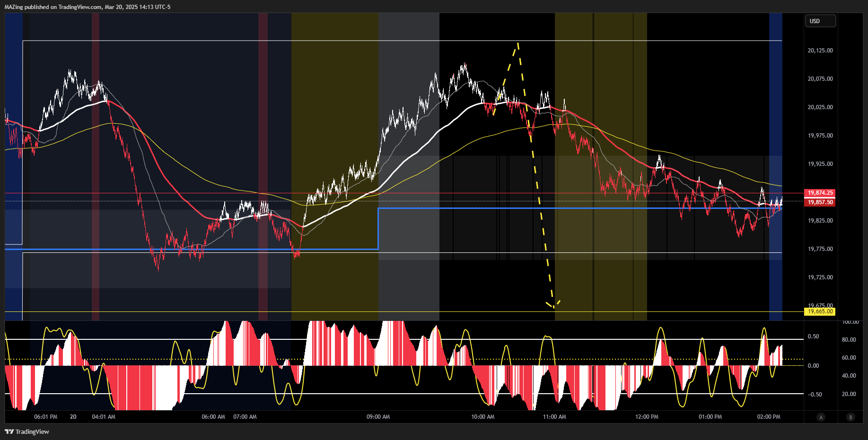Select the yellow 19,665.00 price label
Screen dimensions: 868x440
pyautogui.click(x=820, y=311)
